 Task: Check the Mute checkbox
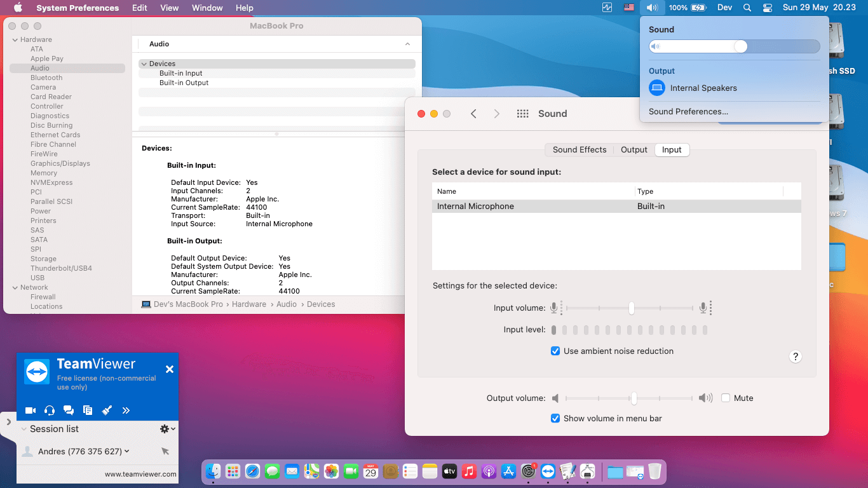[726, 398]
